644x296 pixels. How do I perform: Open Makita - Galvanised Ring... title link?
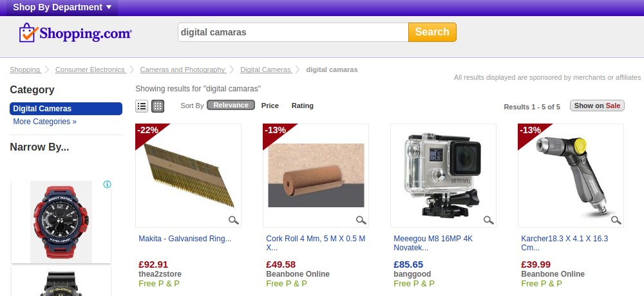tap(185, 239)
